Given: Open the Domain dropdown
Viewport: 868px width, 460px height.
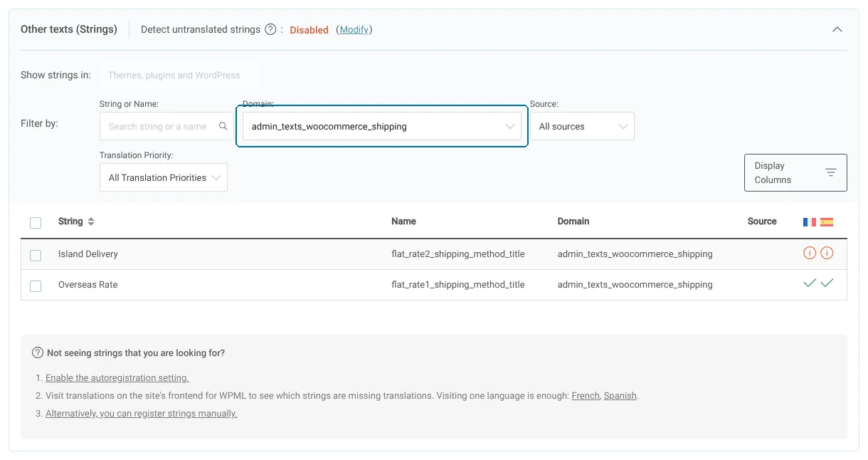Looking at the screenshot, I should point(382,126).
